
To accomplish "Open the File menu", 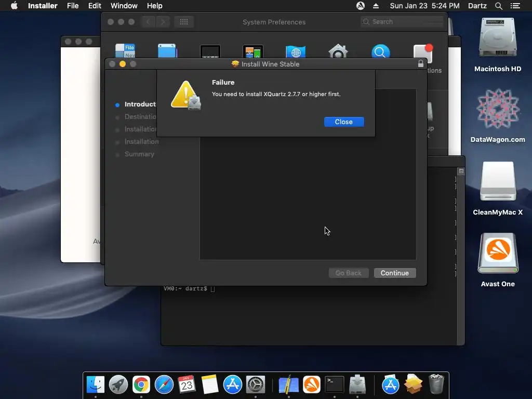I will (x=73, y=6).
